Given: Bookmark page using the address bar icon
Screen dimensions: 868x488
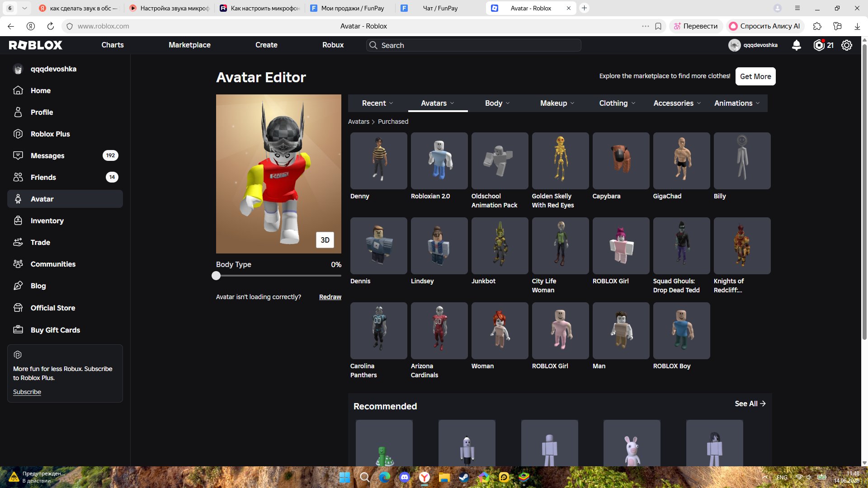Looking at the screenshot, I should click(x=658, y=26).
